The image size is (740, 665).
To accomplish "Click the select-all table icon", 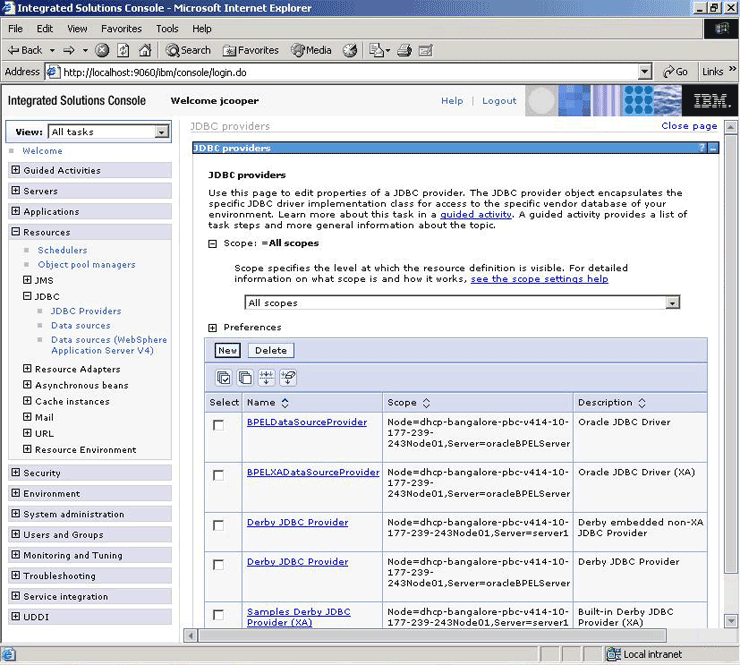I will [x=223, y=378].
